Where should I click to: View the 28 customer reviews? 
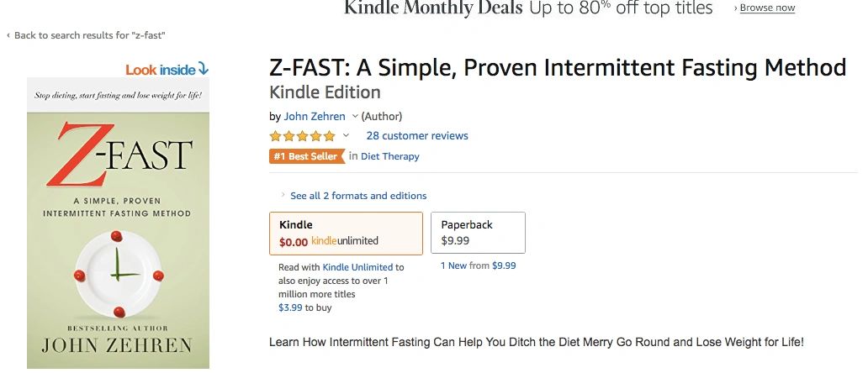tap(417, 136)
